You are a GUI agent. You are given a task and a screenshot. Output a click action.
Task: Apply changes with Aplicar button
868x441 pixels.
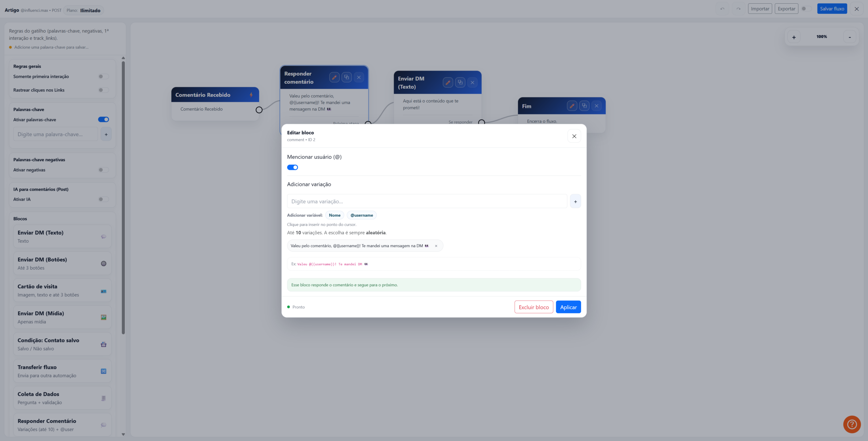coord(568,307)
